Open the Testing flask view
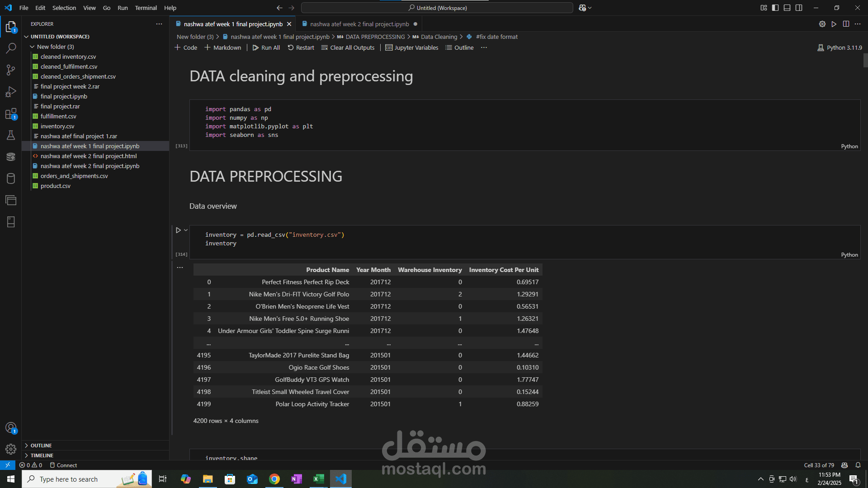 11,135
